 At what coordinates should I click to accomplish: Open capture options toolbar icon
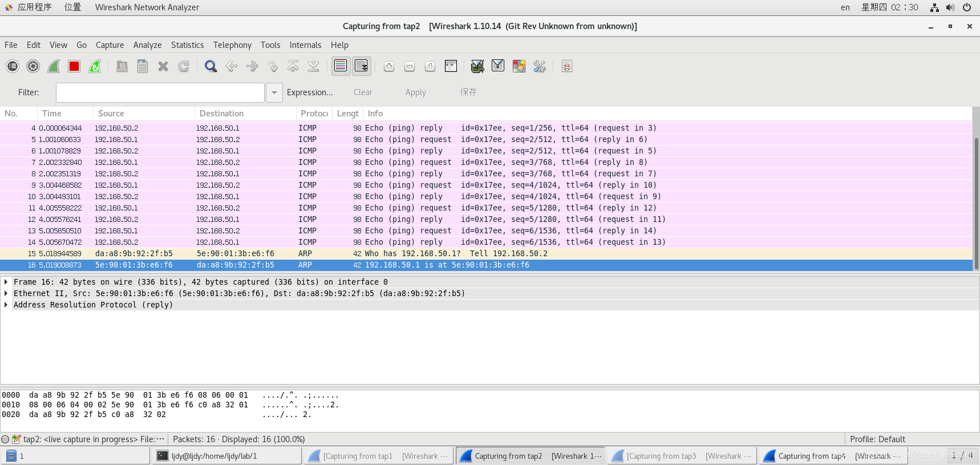(x=33, y=66)
